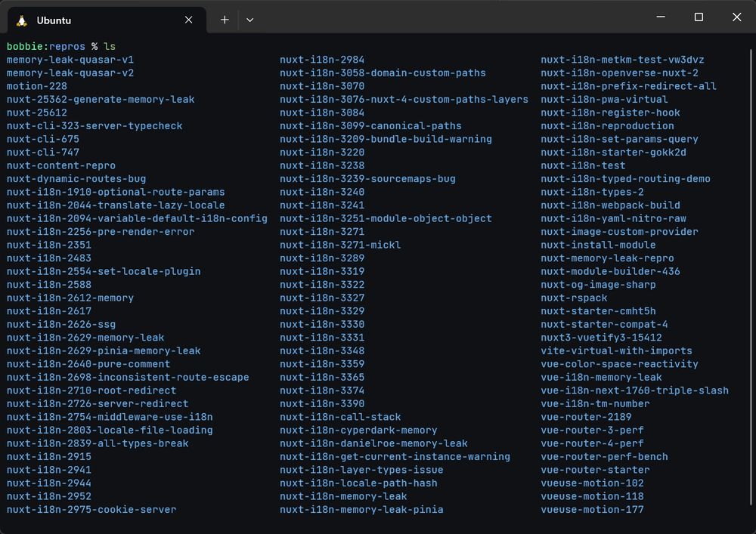Screen dimensions: 756x534
Task: Click nuxt-module-builder-436 entry
Action: click(610, 272)
